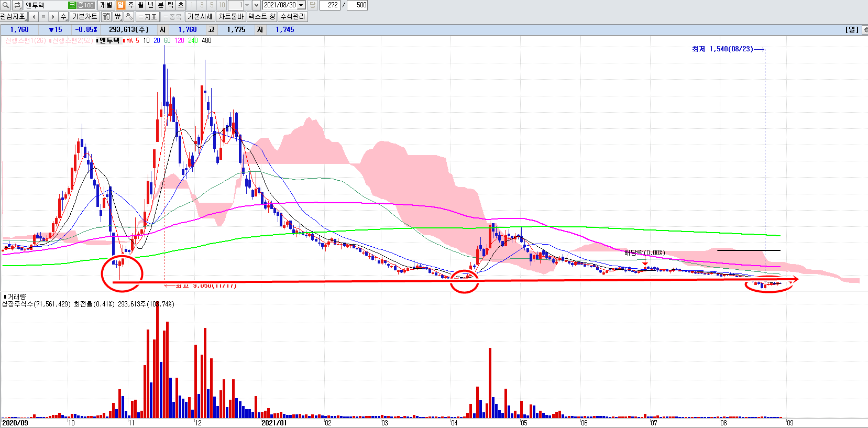The width and height of the screenshot is (868, 428).
Task: Open the stock search magnifier icon
Action: pyautogui.click(x=6, y=5)
